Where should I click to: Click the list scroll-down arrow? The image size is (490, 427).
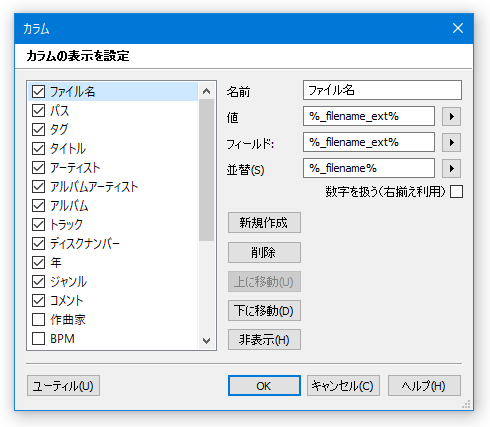206,340
